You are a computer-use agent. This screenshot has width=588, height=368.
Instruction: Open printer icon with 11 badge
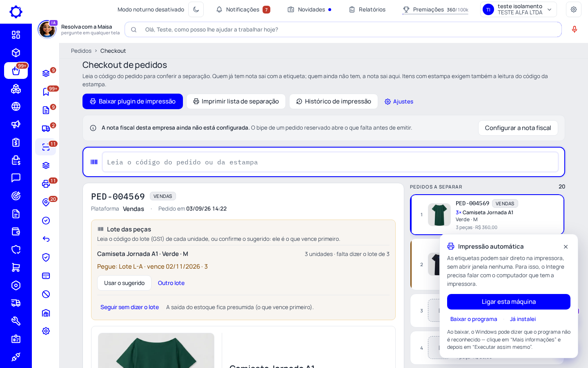point(46,184)
